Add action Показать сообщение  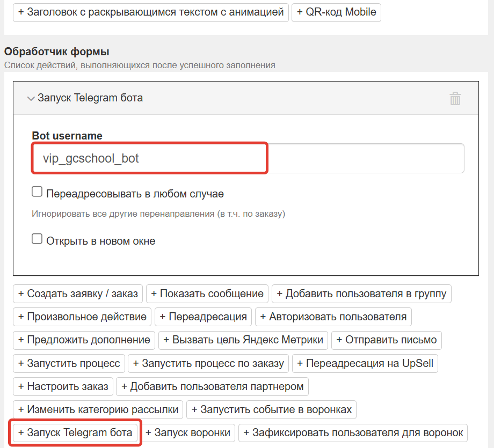tap(207, 293)
